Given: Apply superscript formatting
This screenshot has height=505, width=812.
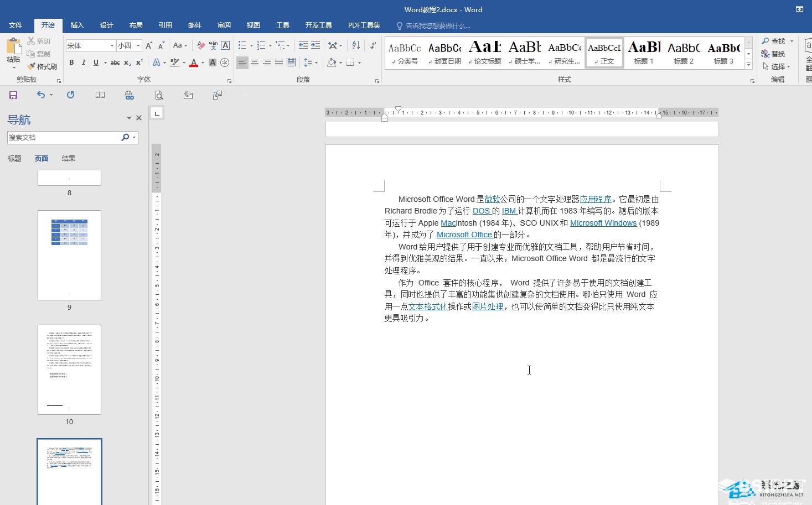Looking at the screenshot, I should point(139,63).
